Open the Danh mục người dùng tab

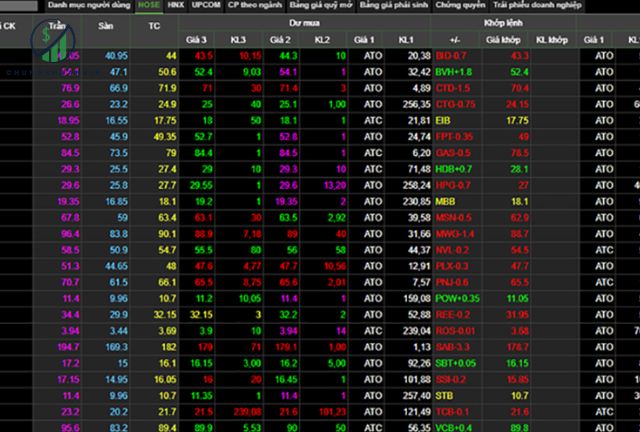point(89,5)
